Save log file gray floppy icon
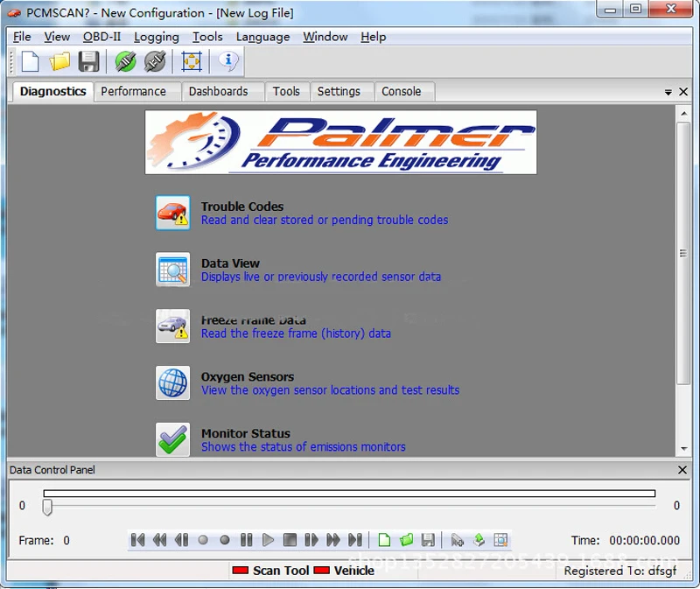 (x=428, y=540)
